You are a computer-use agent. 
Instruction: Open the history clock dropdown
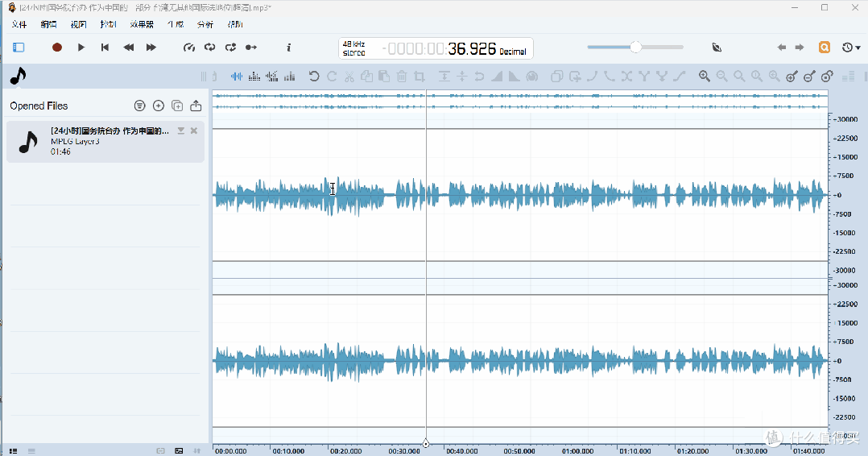851,48
